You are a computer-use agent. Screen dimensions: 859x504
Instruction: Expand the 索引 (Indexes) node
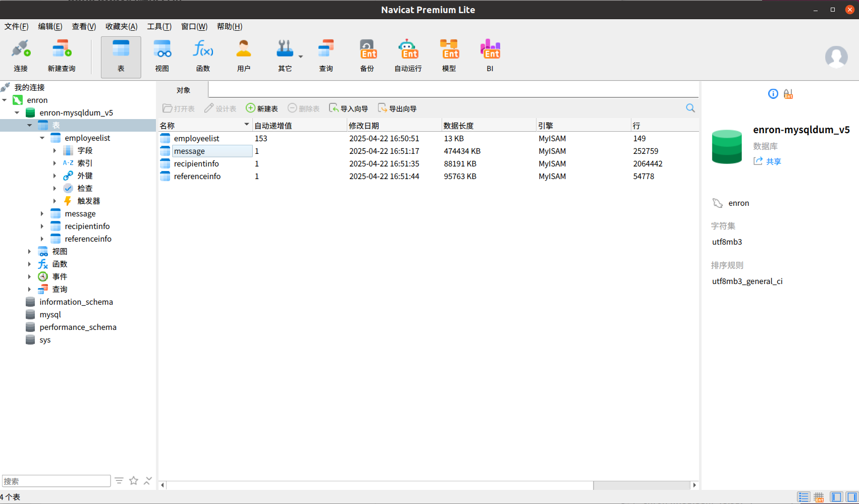(55, 163)
